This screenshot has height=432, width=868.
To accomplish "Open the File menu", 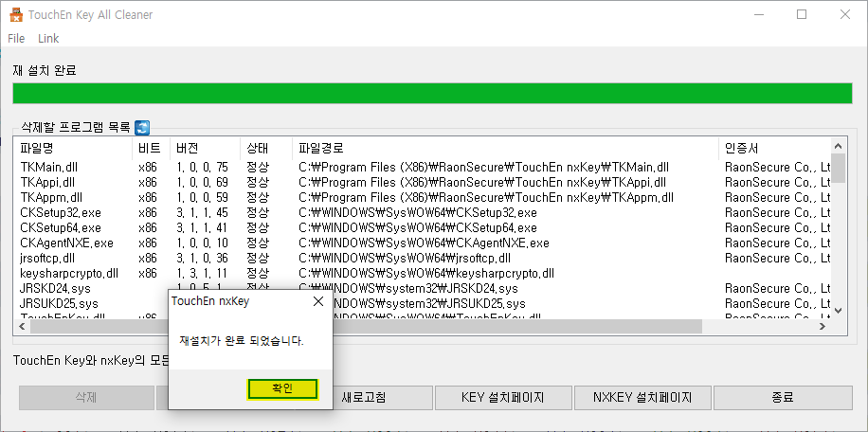I will 16,38.
